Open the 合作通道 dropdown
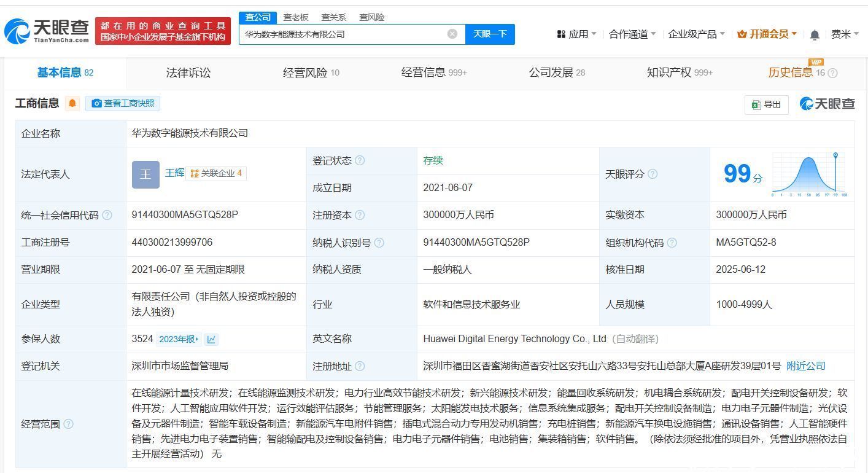The width and height of the screenshot is (868, 473). 632,34
